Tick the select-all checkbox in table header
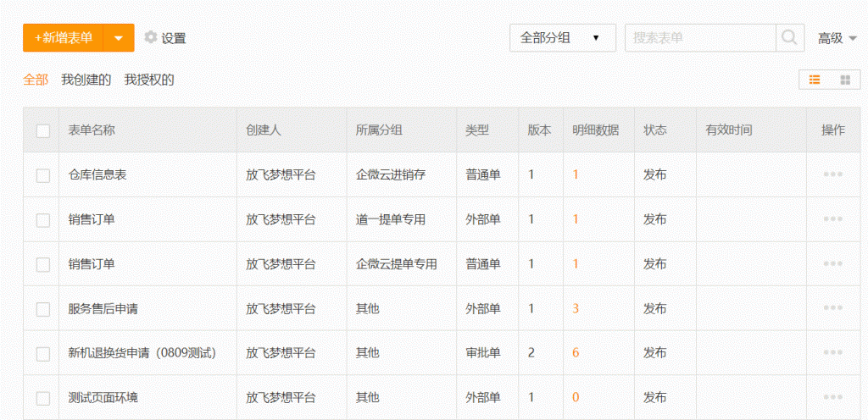 (x=43, y=130)
